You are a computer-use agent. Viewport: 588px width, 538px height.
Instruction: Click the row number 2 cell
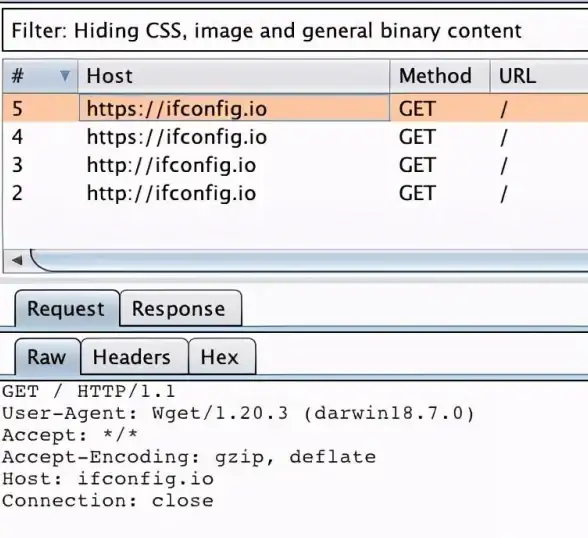coord(18,193)
